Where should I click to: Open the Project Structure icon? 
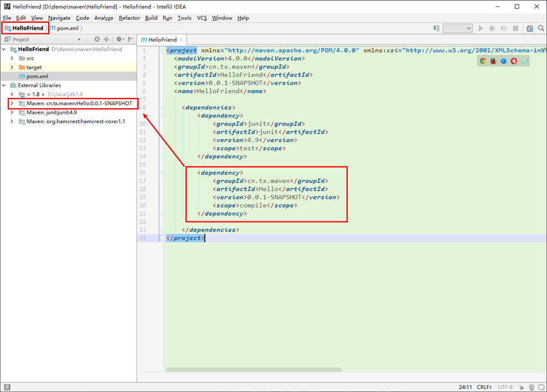pos(529,28)
